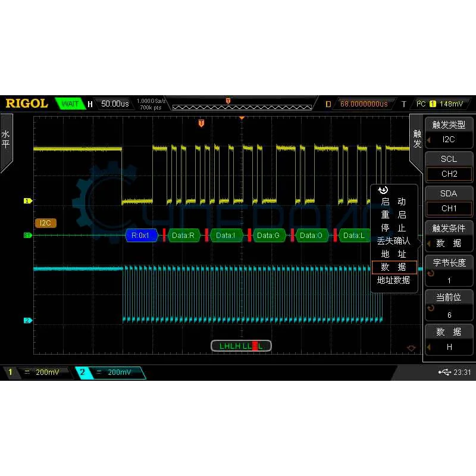Click the USB device icon near the clock
The width and height of the screenshot is (476, 476).
click(x=445, y=371)
